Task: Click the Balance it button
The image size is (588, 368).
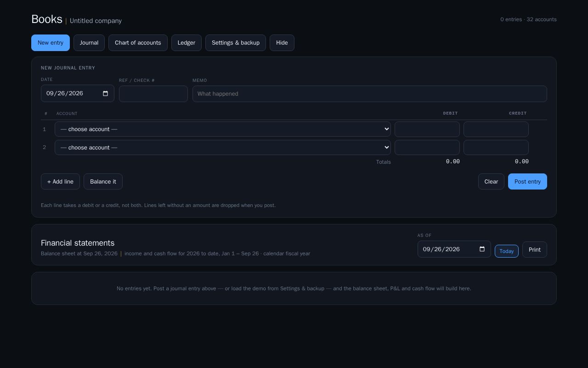Action: 103,182
